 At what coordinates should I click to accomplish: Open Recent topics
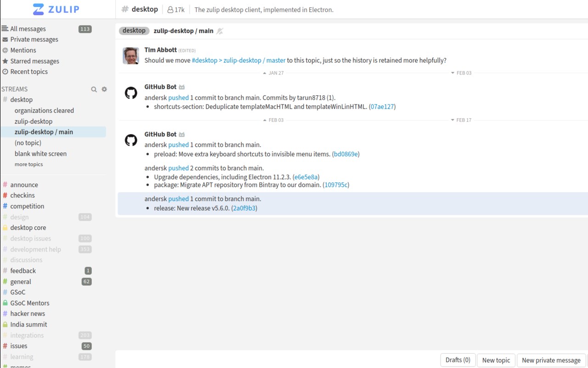coord(29,72)
